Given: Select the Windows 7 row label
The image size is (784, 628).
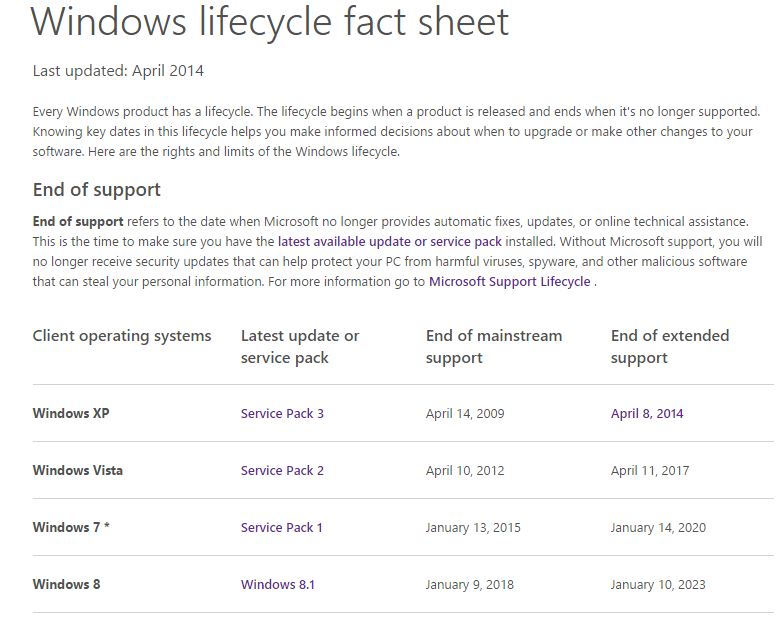Looking at the screenshot, I should 71,528.
